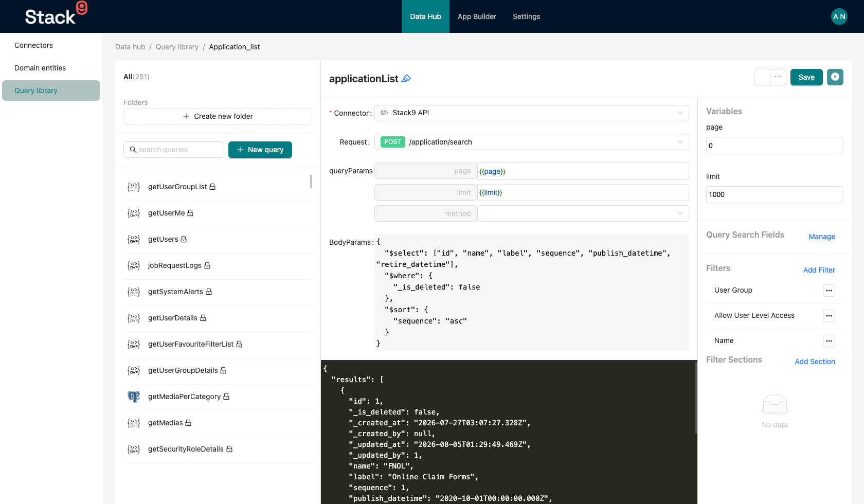Click the edit pencil icon beside applicationList
Image resolution: width=864 pixels, height=504 pixels.
point(406,79)
